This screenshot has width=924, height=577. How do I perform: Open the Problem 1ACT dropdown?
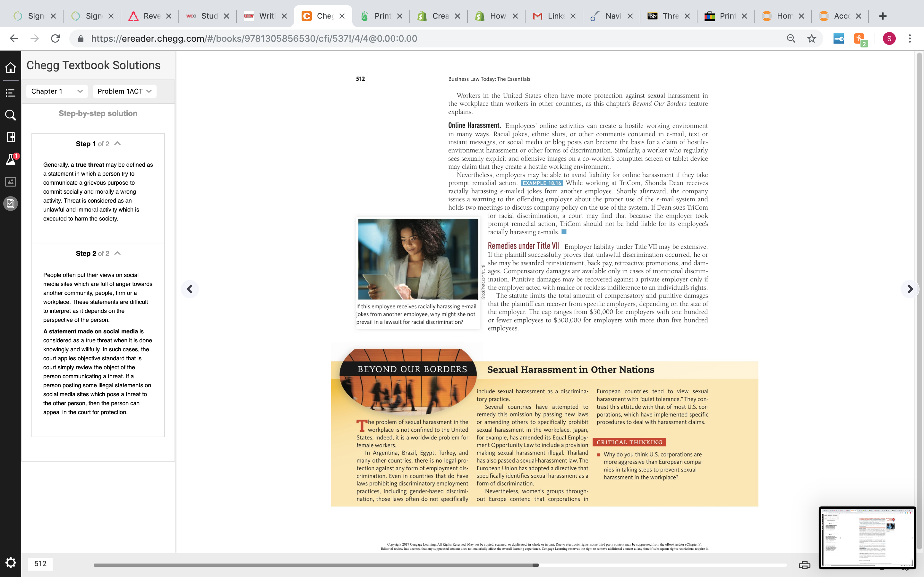click(124, 91)
